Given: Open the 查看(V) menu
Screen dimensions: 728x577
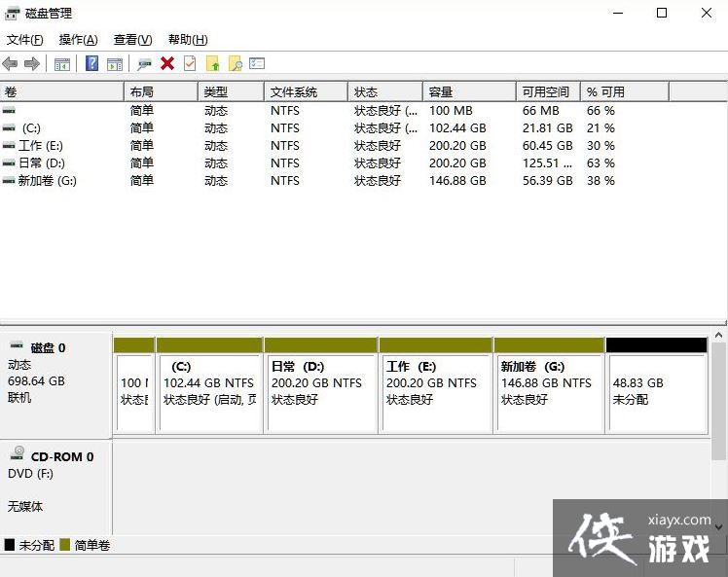Looking at the screenshot, I should [132, 40].
